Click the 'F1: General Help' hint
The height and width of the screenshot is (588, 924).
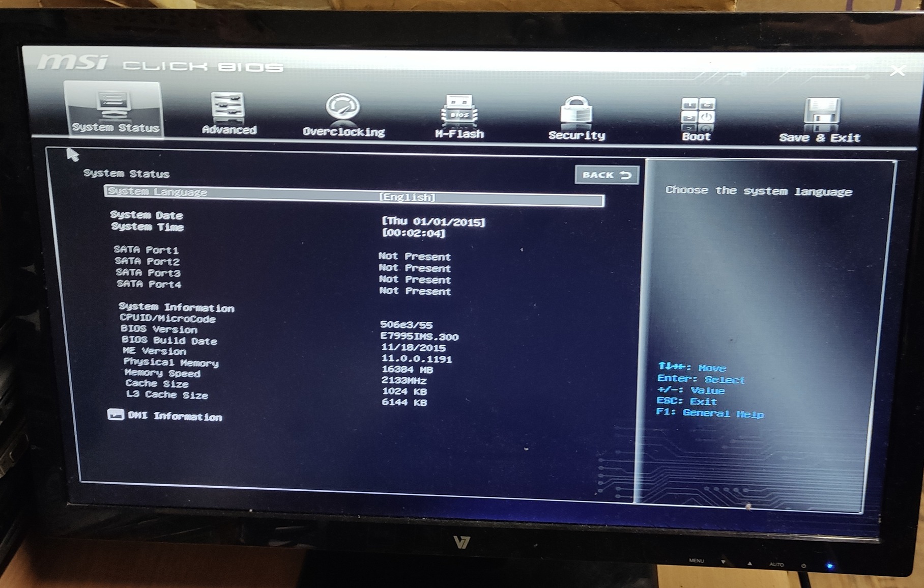click(x=710, y=413)
